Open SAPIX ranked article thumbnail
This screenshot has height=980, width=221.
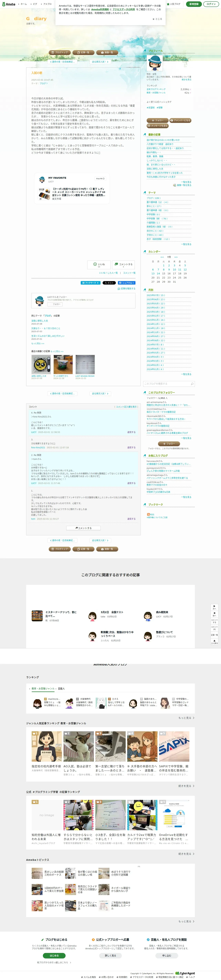pyautogui.click(x=174, y=746)
